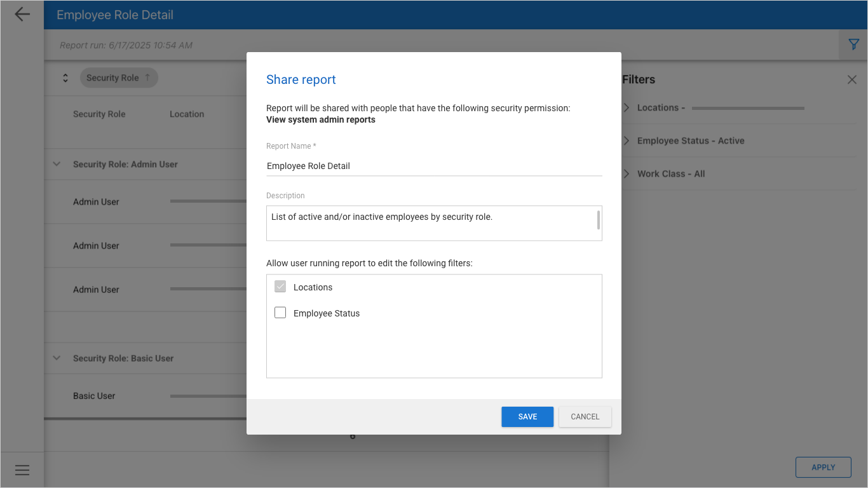Click the expand/collapse all groups icon
Image resolution: width=868 pixels, height=488 pixels.
pyautogui.click(x=65, y=78)
